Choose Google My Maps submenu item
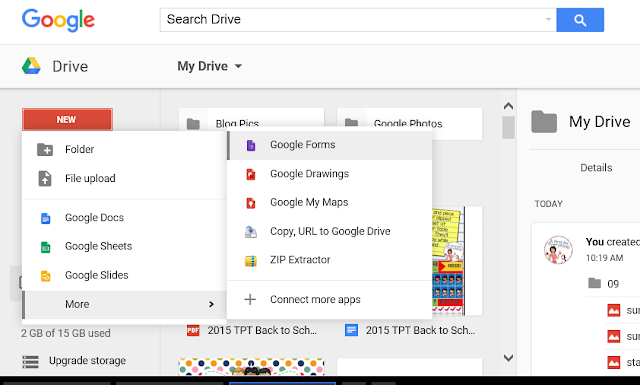 point(329,203)
